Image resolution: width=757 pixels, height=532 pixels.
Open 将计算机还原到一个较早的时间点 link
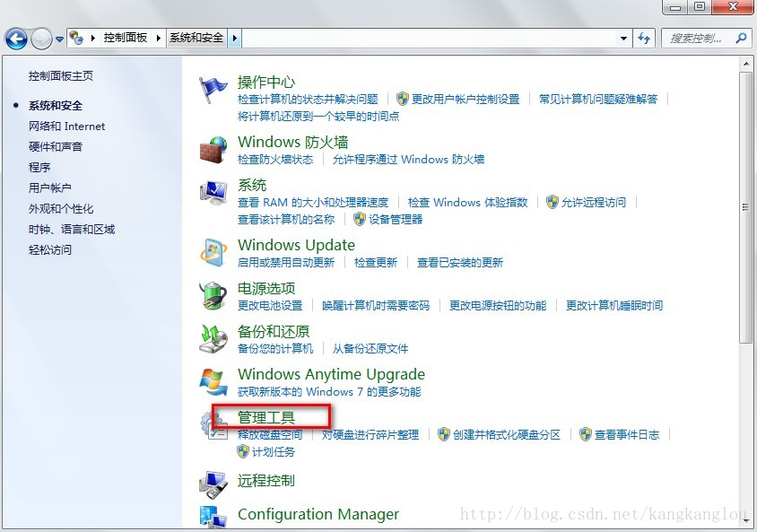tap(318, 117)
